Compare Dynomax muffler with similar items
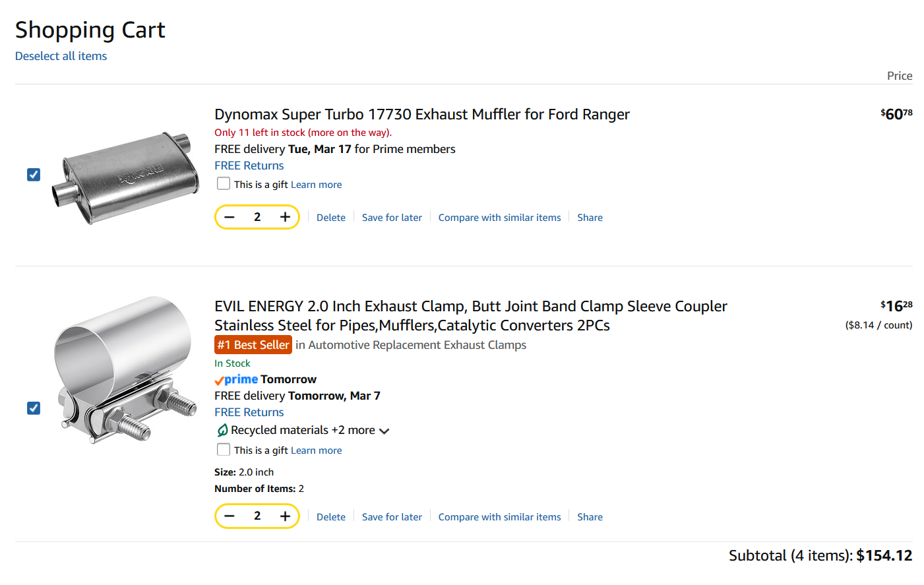This screenshot has height=585, width=924. point(499,218)
